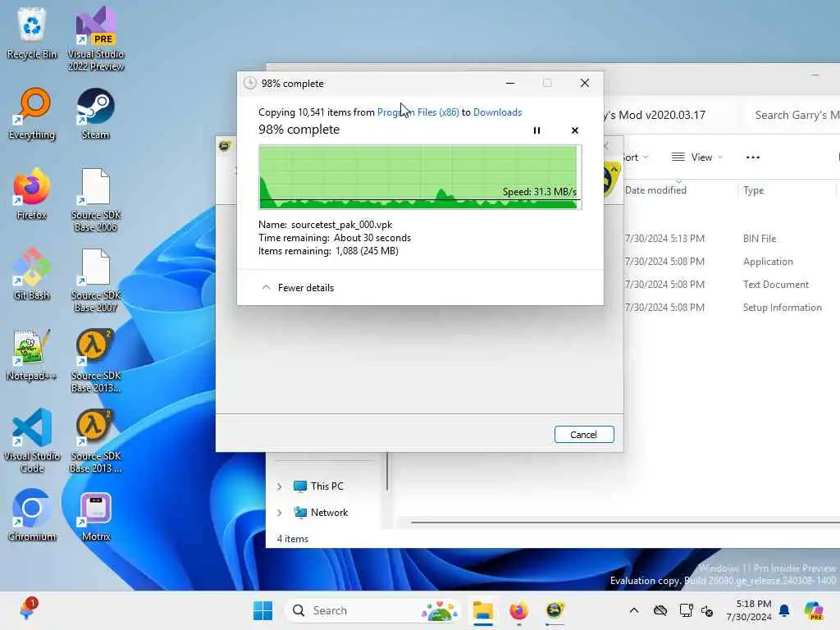The width and height of the screenshot is (840, 630).
Task: Open the clock showing 5:18 PM
Action: 749,610
